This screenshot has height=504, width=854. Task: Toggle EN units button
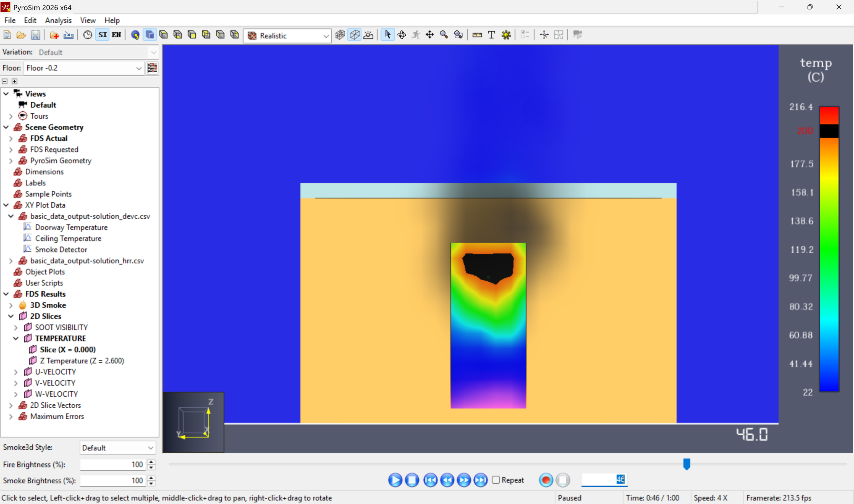[116, 35]
